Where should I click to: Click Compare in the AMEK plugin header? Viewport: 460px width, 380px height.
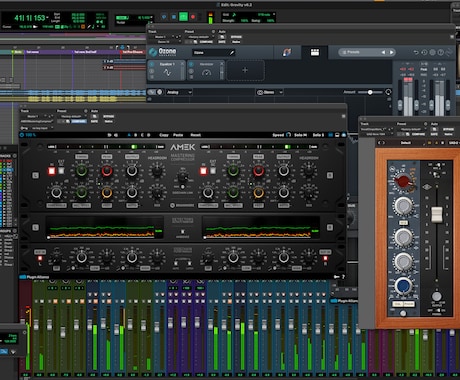79,121
